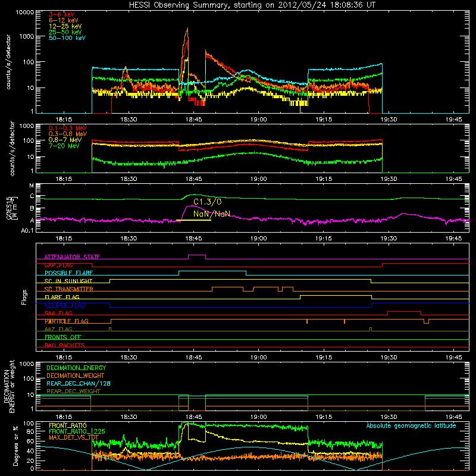
Task: Select the 50-100 keV legend label
Action: click(x=67, y=37)
